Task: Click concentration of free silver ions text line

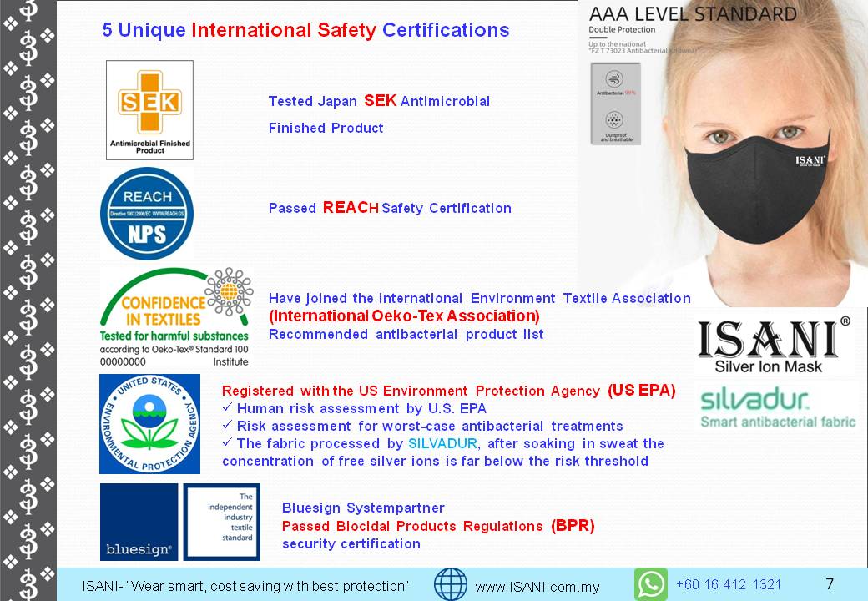Action: coord(435,461)
